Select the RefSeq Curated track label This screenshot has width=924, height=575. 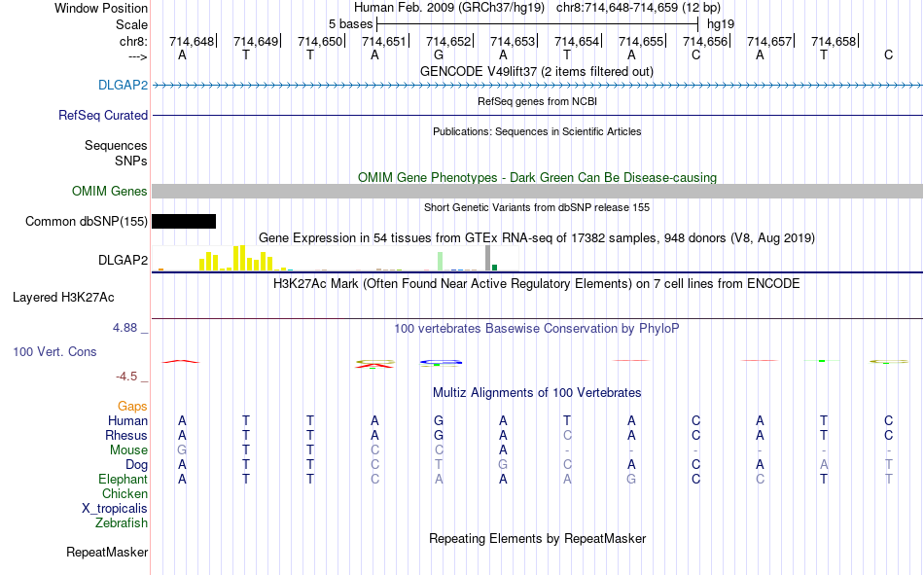pyautogui.click(x=102, y=115)
